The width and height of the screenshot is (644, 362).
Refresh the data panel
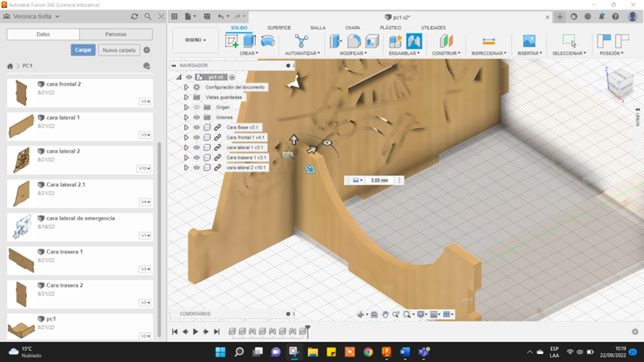click(134, 17)
